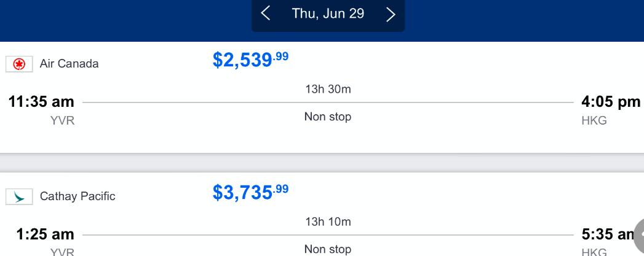Go to next day with right arrow
Viewport: 644px width, 256px height.
391,14
